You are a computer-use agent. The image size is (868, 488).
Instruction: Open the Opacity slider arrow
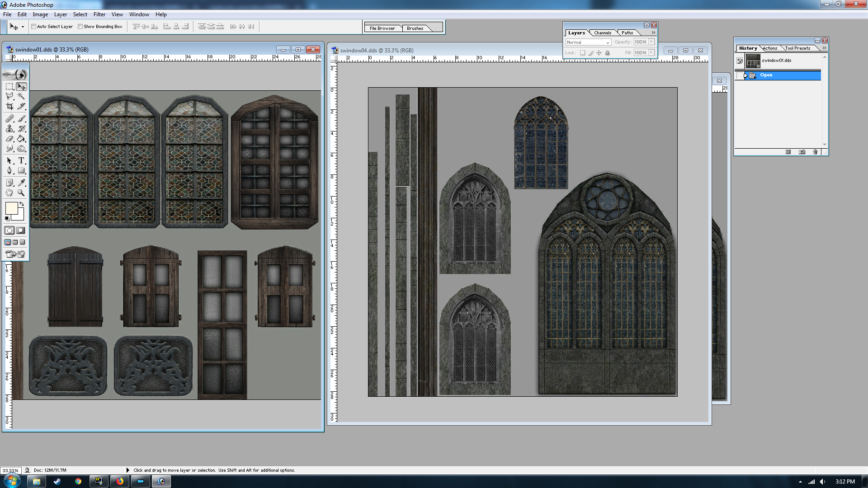tap(651, 42)
